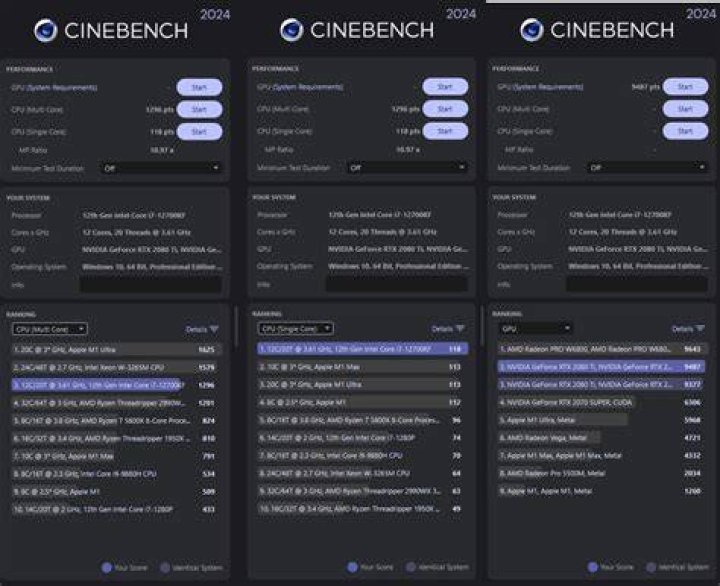Select Intel Xeon W-3265M row in Multi Core ranking

[117, 367]
